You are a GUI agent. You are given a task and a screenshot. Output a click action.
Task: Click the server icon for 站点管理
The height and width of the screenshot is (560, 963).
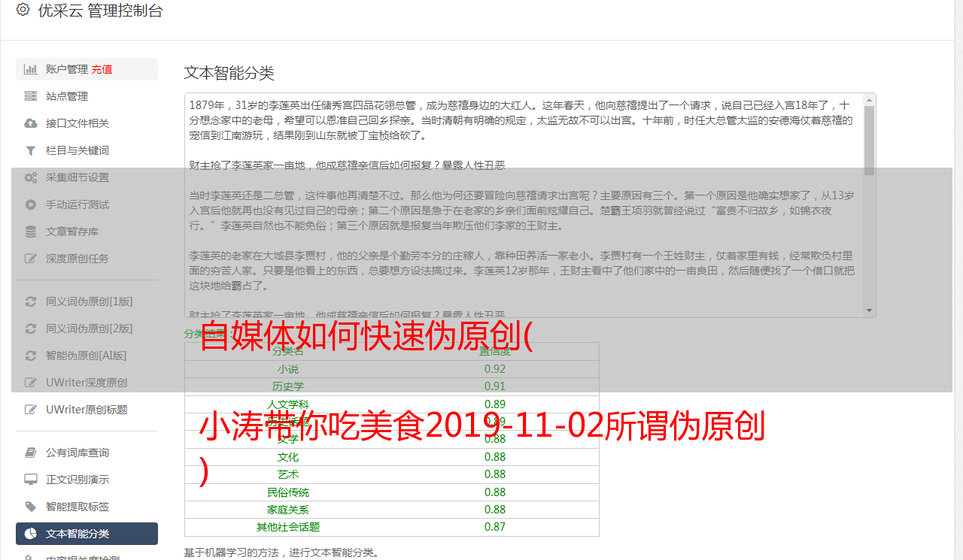click(31, 96)
